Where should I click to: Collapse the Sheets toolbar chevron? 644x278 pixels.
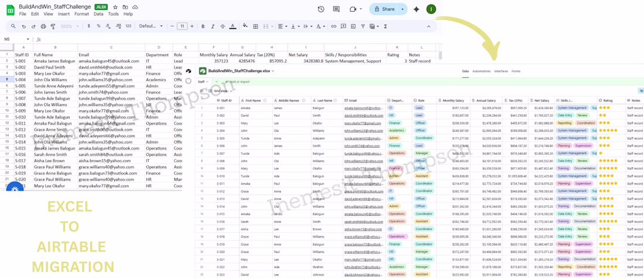(429, 26)
